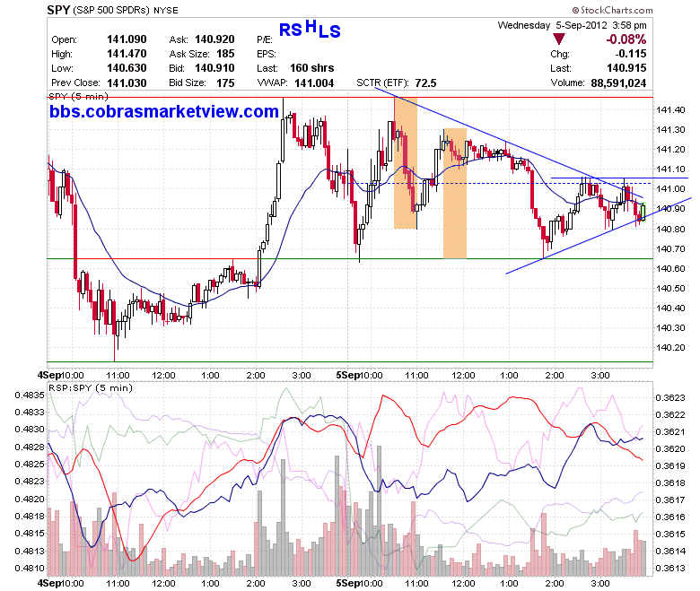This screenshot has height=591, width=700.
Task: Click the red down-triangle change indicator
Action: point(558,39)
